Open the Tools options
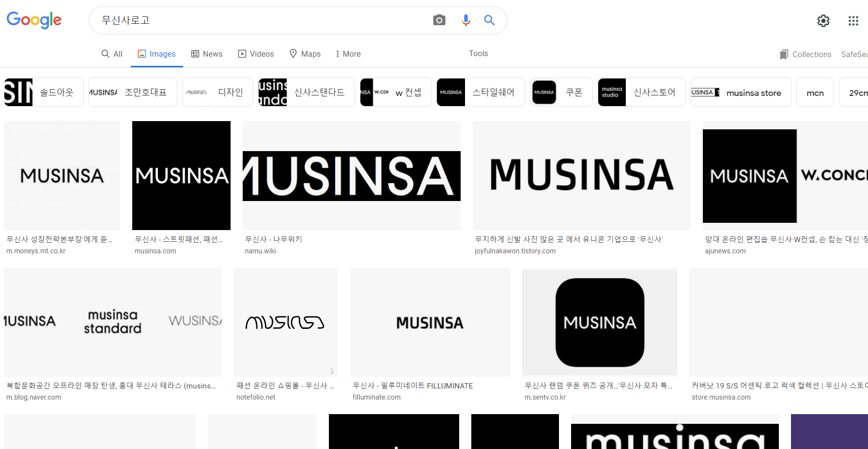Screen dimensions: 868x449 pos(478,53)
